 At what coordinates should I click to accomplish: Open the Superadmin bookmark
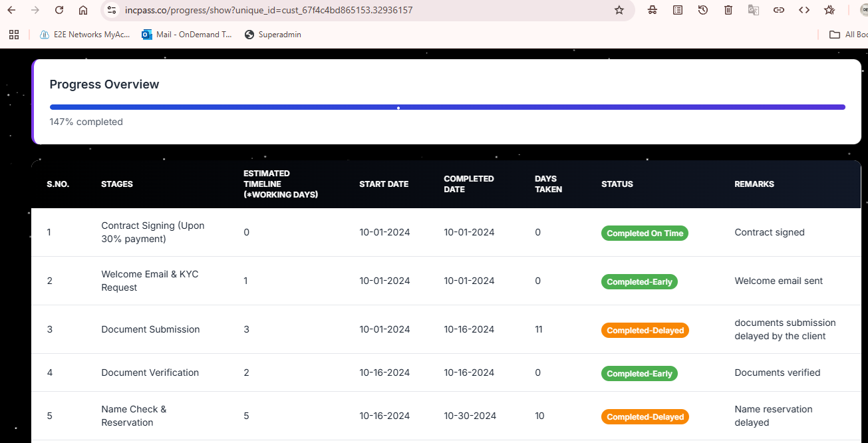click(x=273, y=35)
